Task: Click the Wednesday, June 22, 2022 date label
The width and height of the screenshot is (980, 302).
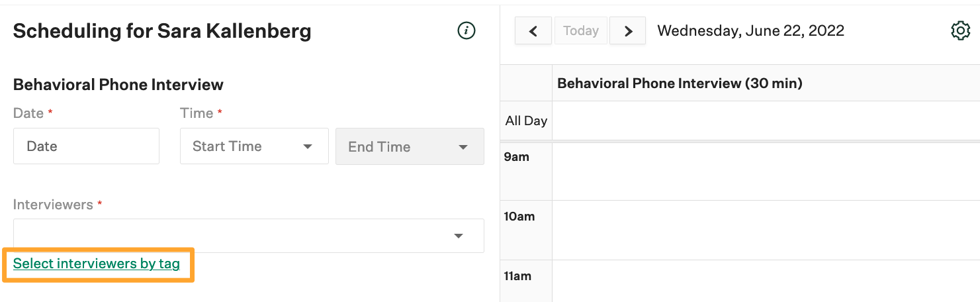Action: [x=750, y=31]
